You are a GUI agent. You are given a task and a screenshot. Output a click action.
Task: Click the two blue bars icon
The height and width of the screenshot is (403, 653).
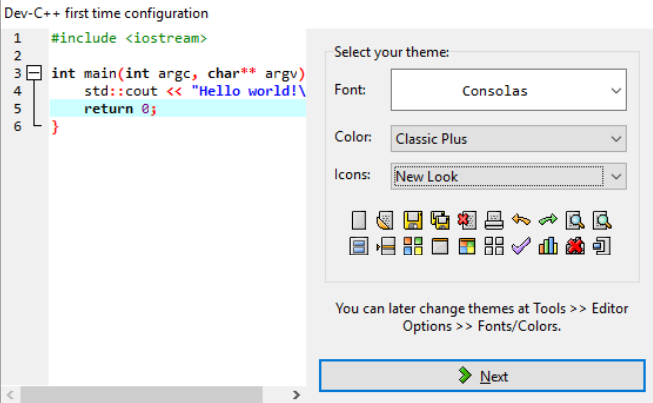coord(359,246)
